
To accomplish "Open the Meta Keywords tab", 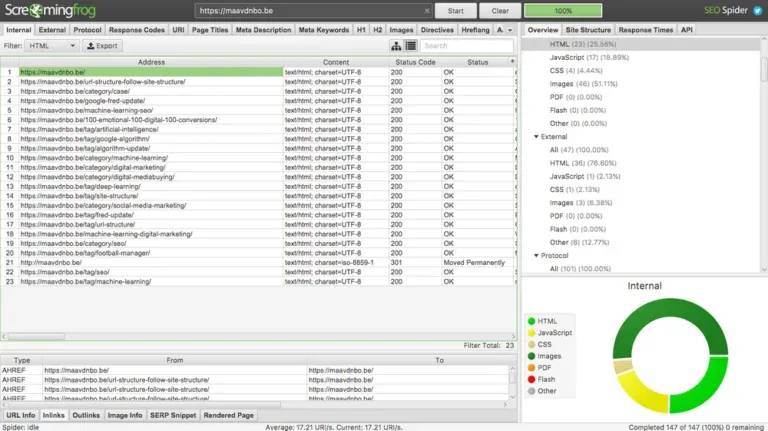I will 324,30.
